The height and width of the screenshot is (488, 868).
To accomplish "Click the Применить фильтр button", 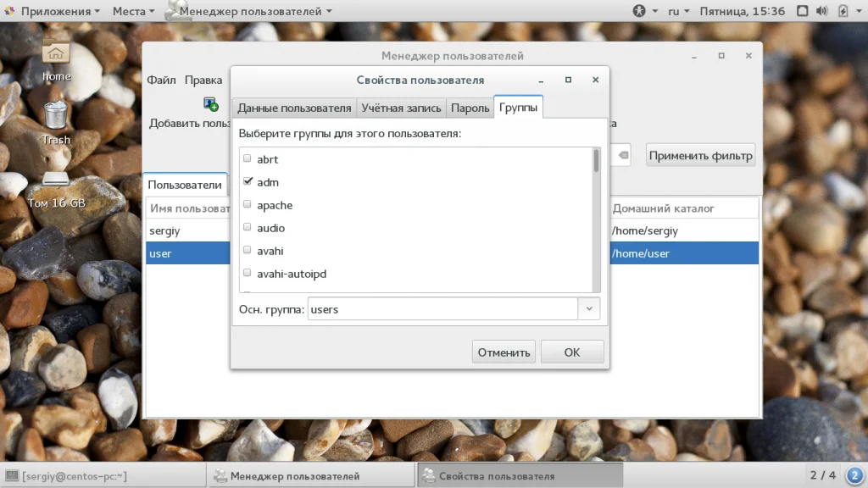I will 700,155.
